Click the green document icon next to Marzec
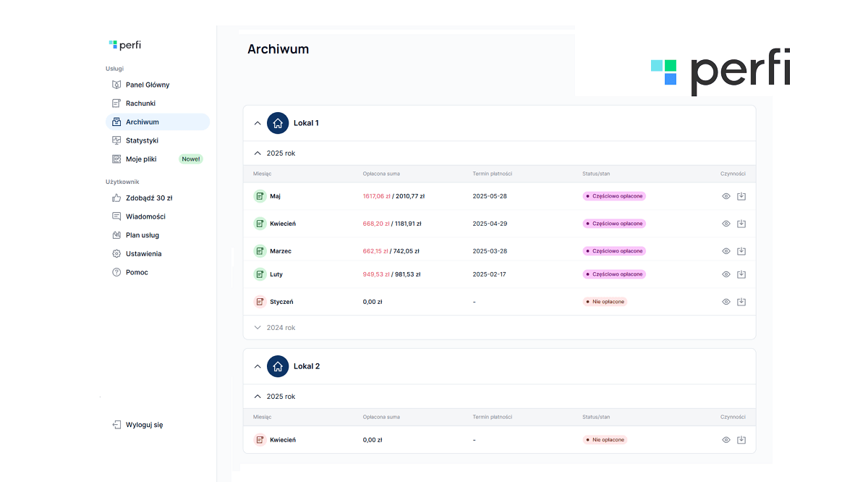This screenshot has height=482, width=868. tap(260, 251)
